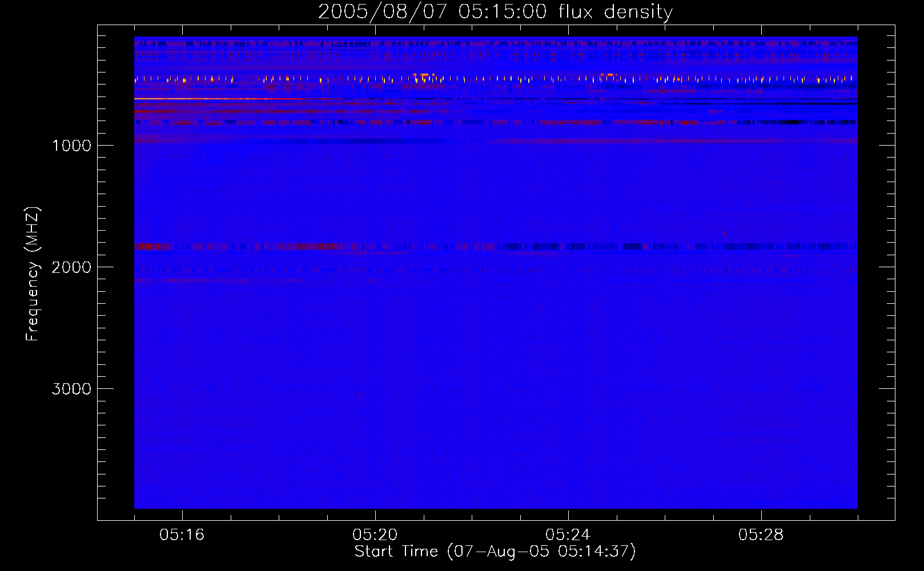Click the small red spot near 3000 MHz
Image resolution: width=924 pixels, height=571 pixels.
coord(359,393)
